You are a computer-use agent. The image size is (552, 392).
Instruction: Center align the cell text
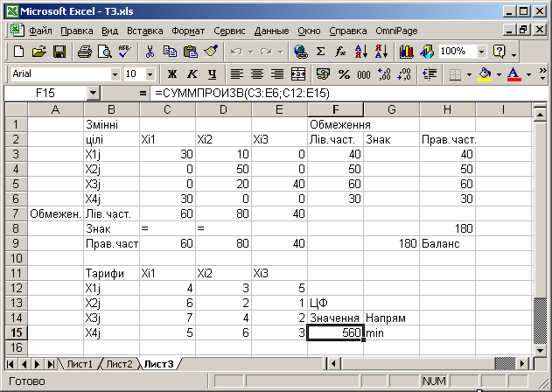[x=257, y=74]
